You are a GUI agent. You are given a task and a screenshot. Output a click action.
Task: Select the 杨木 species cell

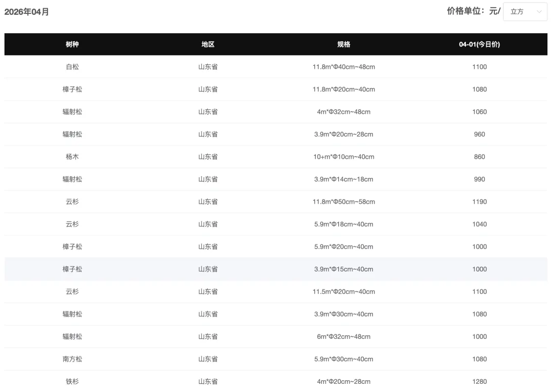pos(72,157)
